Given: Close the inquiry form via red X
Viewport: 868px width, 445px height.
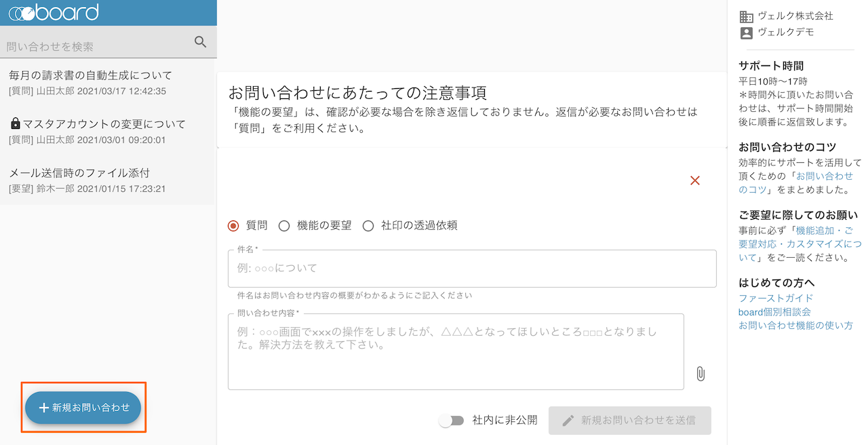Looking at the screenshot, I should point(694,180).
